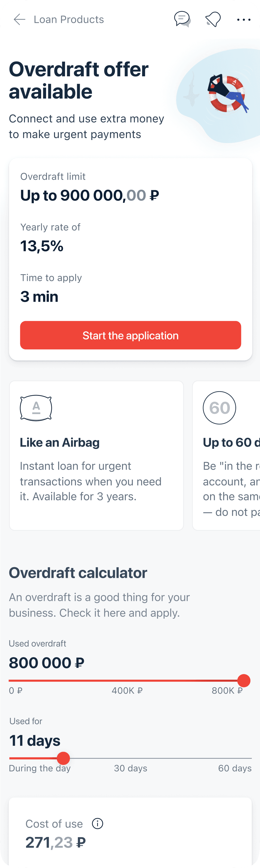Click the Cost of use info icon
Screen dimensions: 260x868
[98, 824]
